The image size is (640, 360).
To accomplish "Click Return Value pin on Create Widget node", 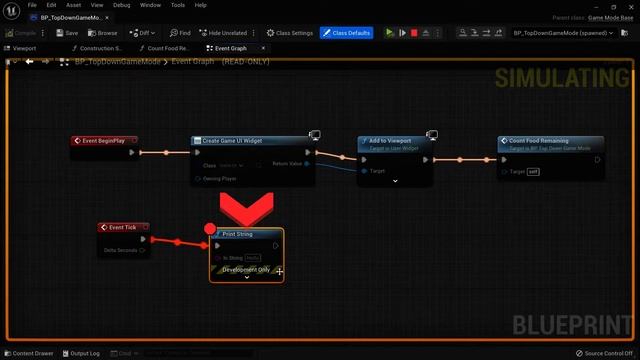I will [307, 164].
